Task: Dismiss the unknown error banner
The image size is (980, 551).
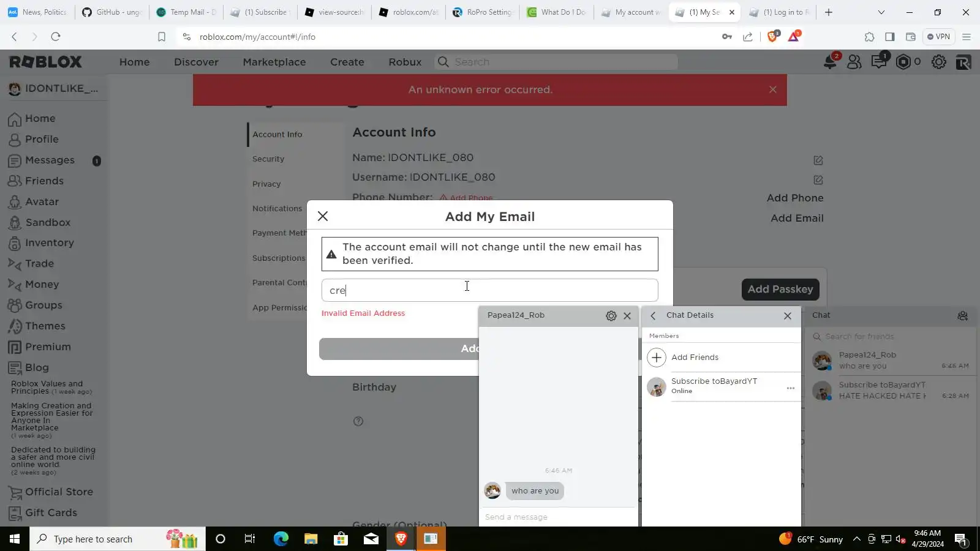Action: click(x=773, y=89)
